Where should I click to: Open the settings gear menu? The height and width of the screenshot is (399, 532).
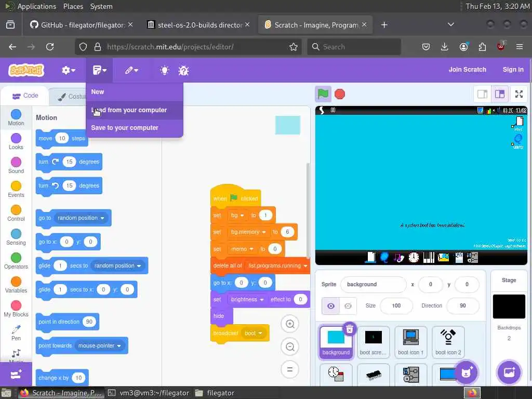68,70
